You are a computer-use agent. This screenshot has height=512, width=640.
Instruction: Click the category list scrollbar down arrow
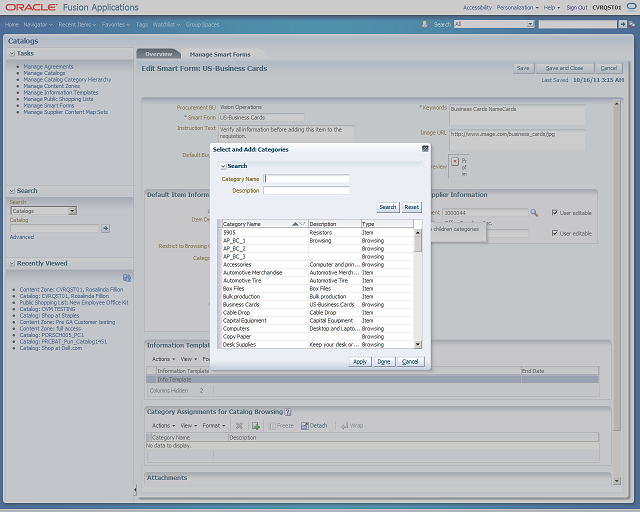click(x=418, y=345)
